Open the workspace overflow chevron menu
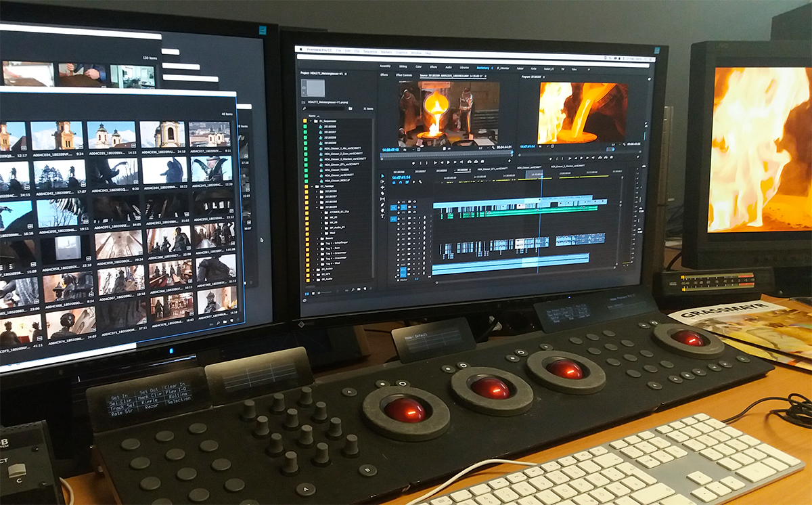 [589, 69]
